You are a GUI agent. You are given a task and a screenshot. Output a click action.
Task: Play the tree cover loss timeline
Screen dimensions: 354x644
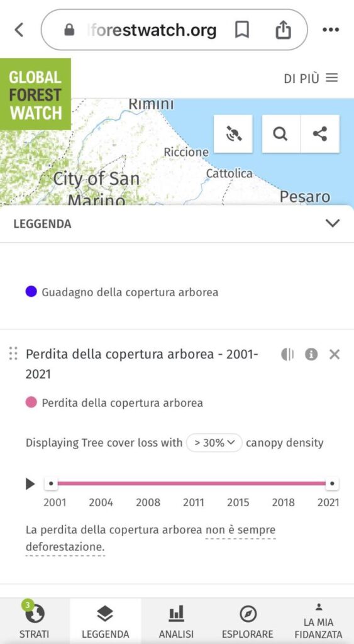tap(30, 484)
